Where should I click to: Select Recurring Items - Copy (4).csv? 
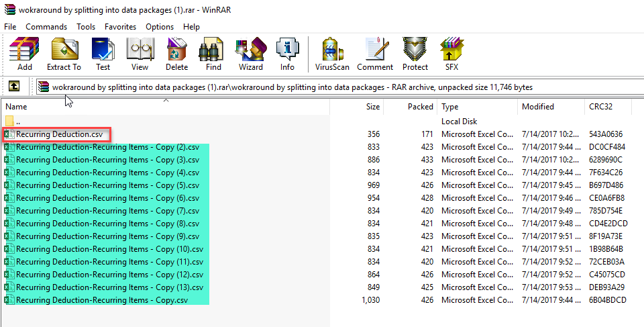107,173
